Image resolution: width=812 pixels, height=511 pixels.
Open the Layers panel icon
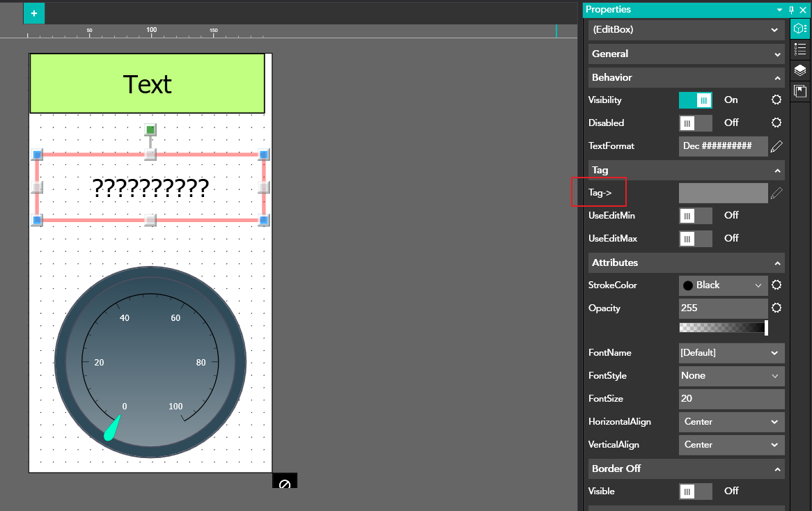coord(800,70)
